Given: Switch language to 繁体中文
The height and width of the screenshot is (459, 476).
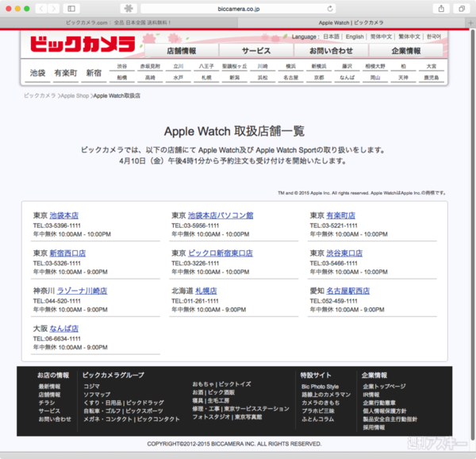Looking at the screenshot, I should (x=409, y=37).
